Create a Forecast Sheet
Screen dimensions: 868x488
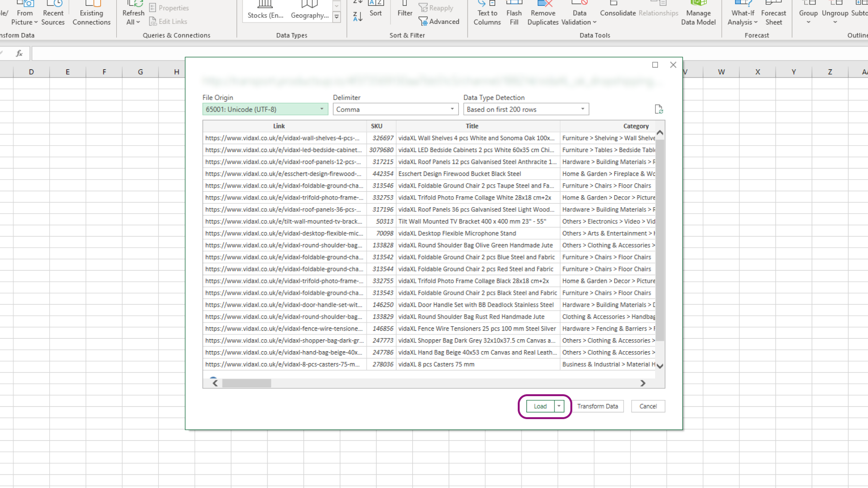pyautogui.click(x=773, y=13)
